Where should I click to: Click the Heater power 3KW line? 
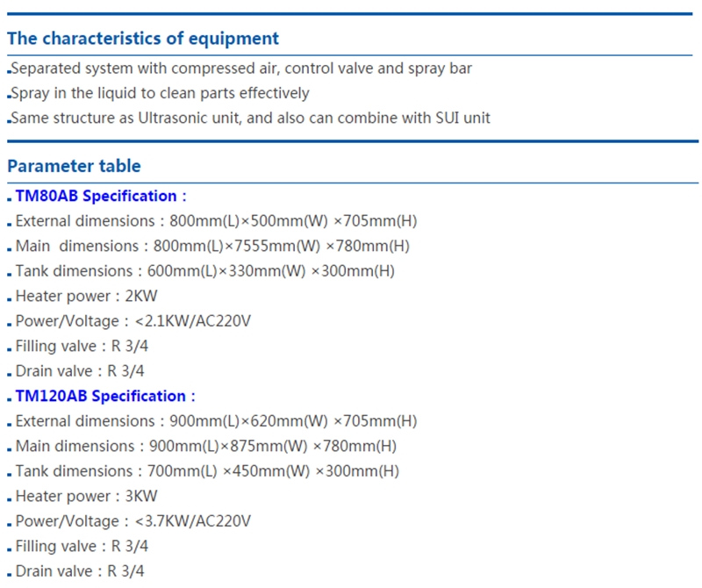pos(87,496)
